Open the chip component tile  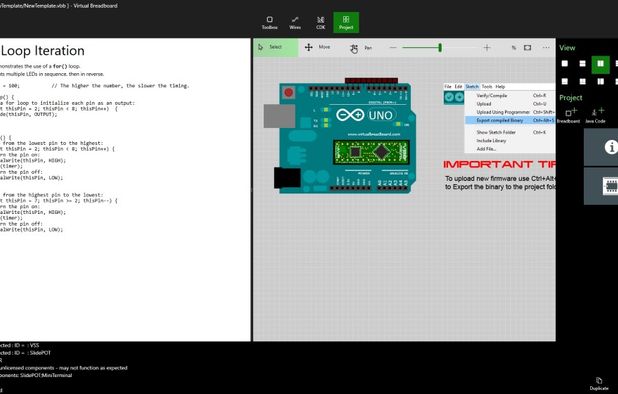601,186
